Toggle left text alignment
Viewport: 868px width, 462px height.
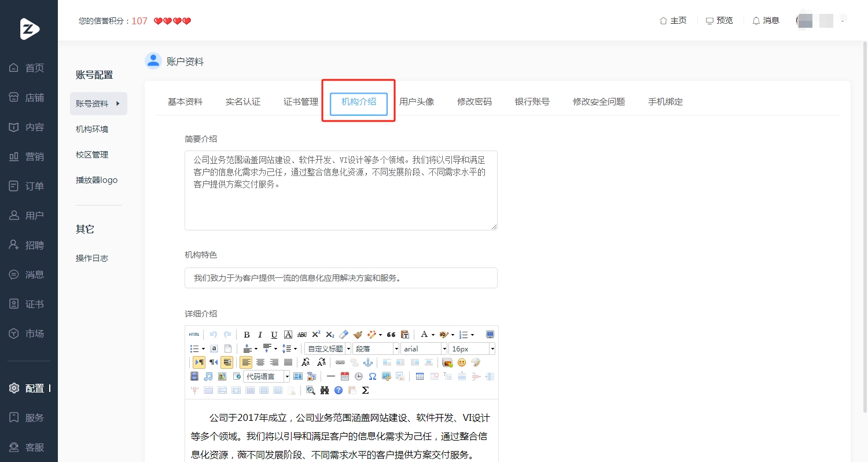click(247, 362)
